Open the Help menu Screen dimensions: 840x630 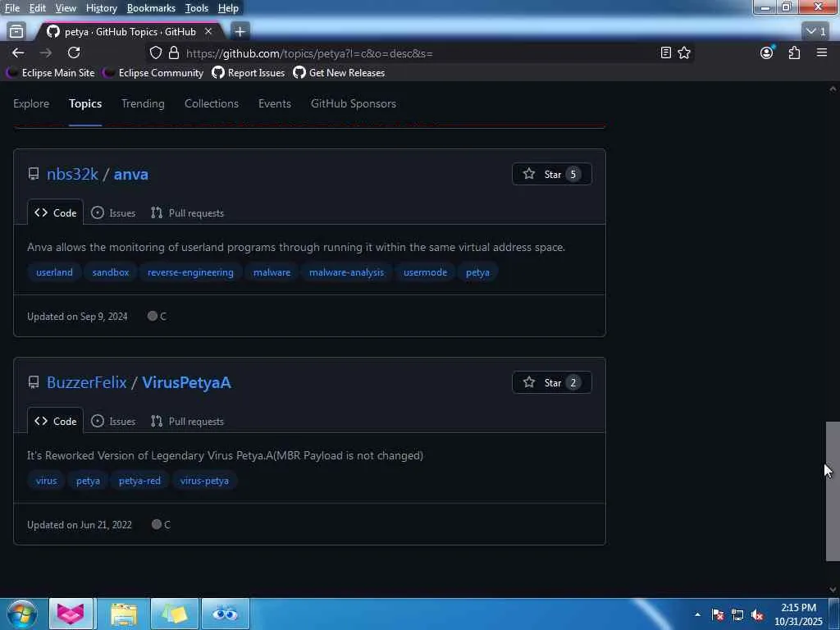pyautogui.click(x=228, y=8)
